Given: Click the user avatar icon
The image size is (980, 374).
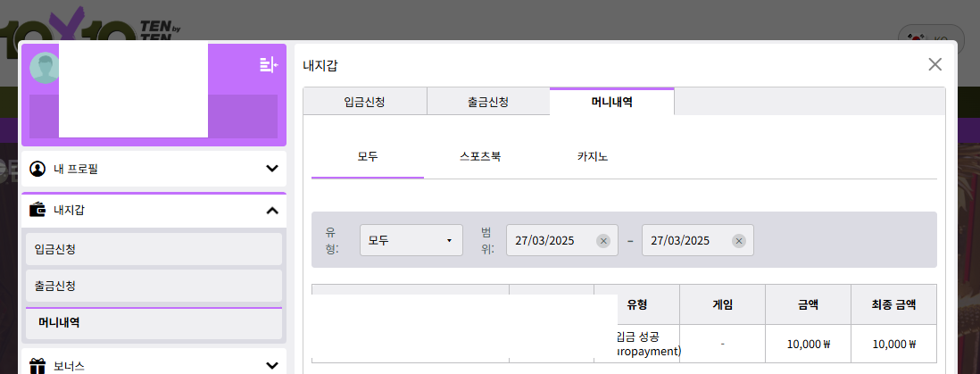Looking at the screenshot, I should 44,68.
